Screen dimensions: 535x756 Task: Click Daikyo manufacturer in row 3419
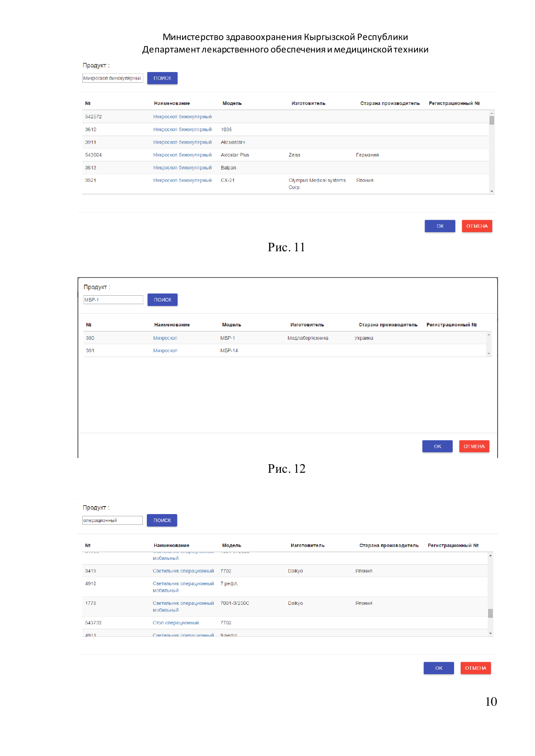[296, 571]
